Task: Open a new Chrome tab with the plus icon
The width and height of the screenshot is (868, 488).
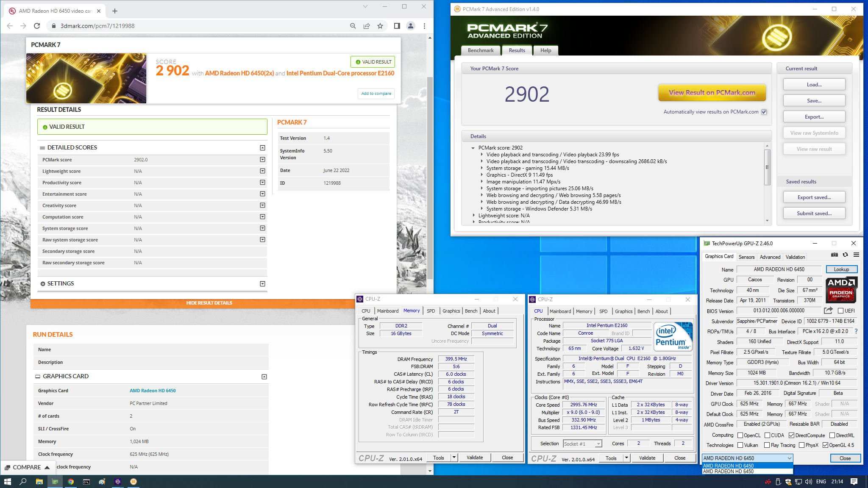Action: pos(115,11)
